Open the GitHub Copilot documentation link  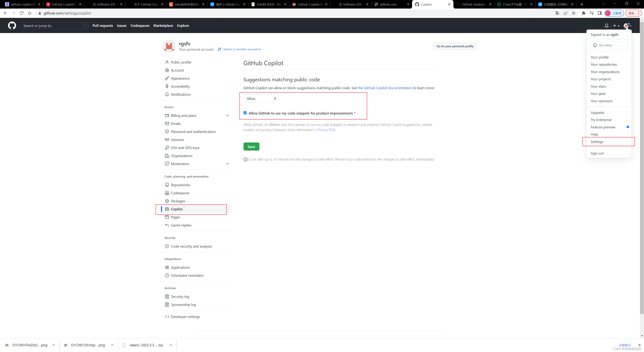coord(385,88)
